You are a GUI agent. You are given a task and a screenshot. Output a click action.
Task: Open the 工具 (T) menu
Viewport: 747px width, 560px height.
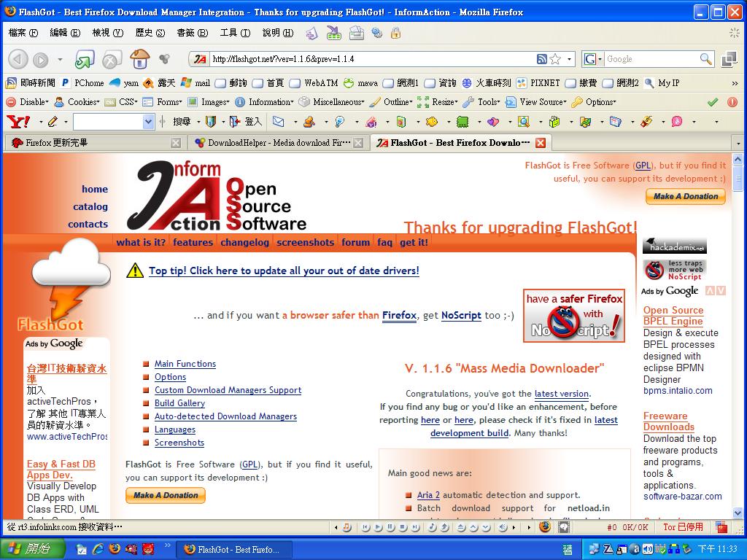click(x=234, y=33)
